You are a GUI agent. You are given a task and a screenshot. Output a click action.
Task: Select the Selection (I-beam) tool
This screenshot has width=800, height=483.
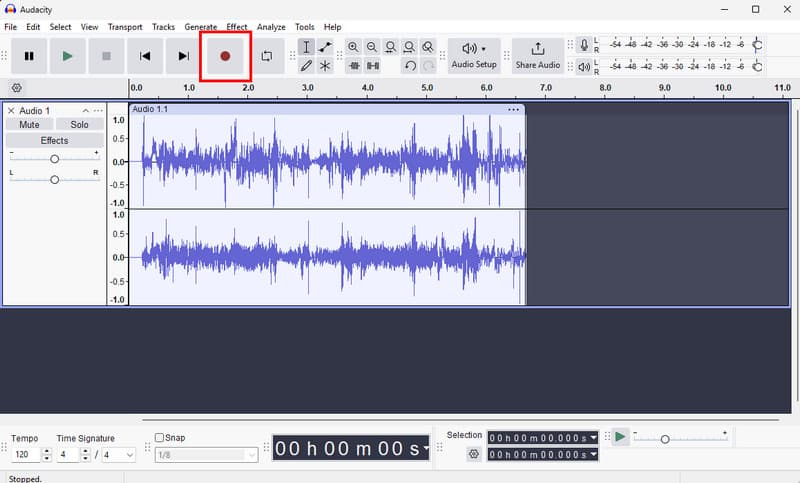tap(306, 47)
